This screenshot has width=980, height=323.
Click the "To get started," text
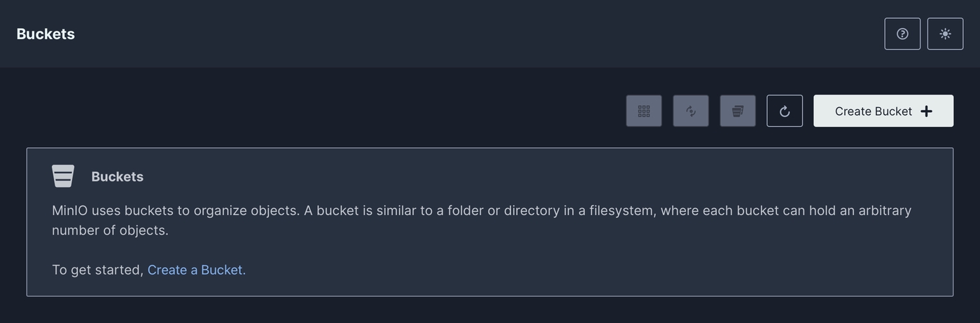coord(97,270)
